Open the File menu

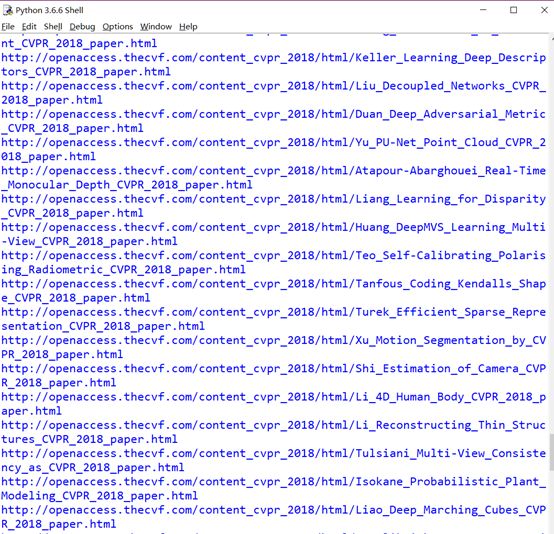[x=8, y=27]
